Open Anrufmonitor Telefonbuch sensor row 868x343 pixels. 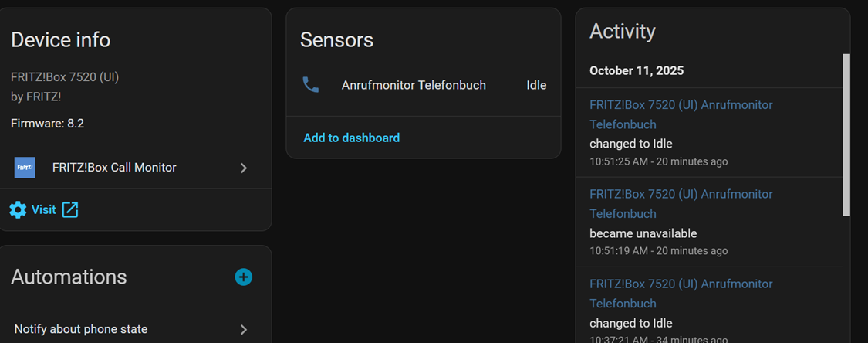point(414,85)
